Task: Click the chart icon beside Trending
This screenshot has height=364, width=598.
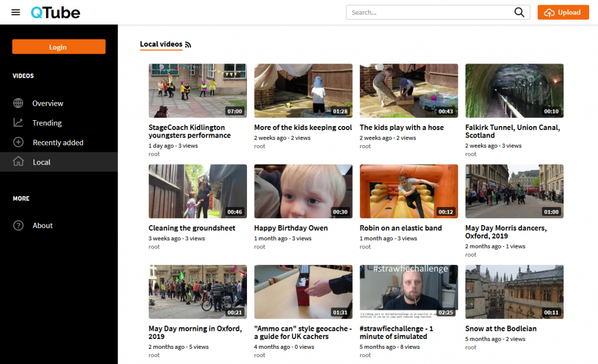Action: coord(18,123)
